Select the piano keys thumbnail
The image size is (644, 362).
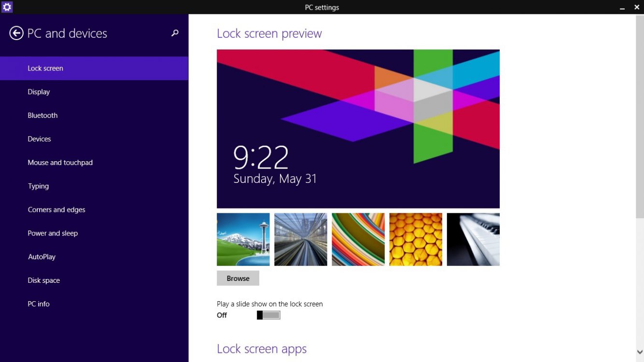(x=473, y=239)
